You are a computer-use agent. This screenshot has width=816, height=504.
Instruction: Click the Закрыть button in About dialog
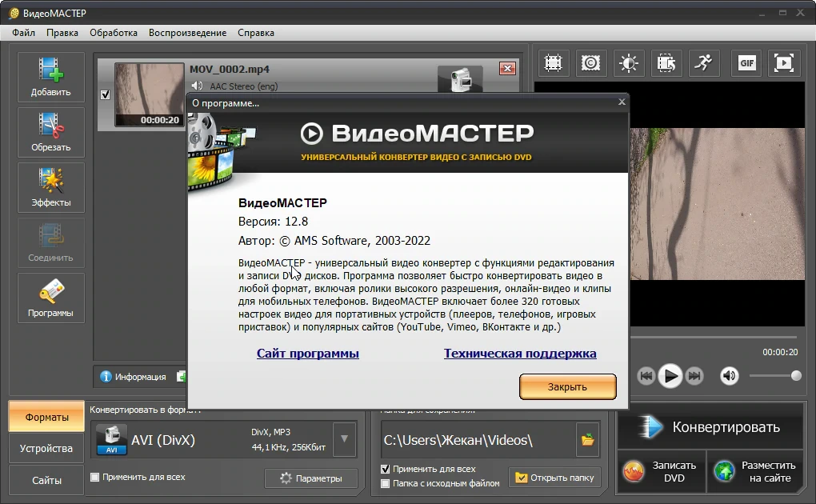pyautogui.click(x=567, y=387)
